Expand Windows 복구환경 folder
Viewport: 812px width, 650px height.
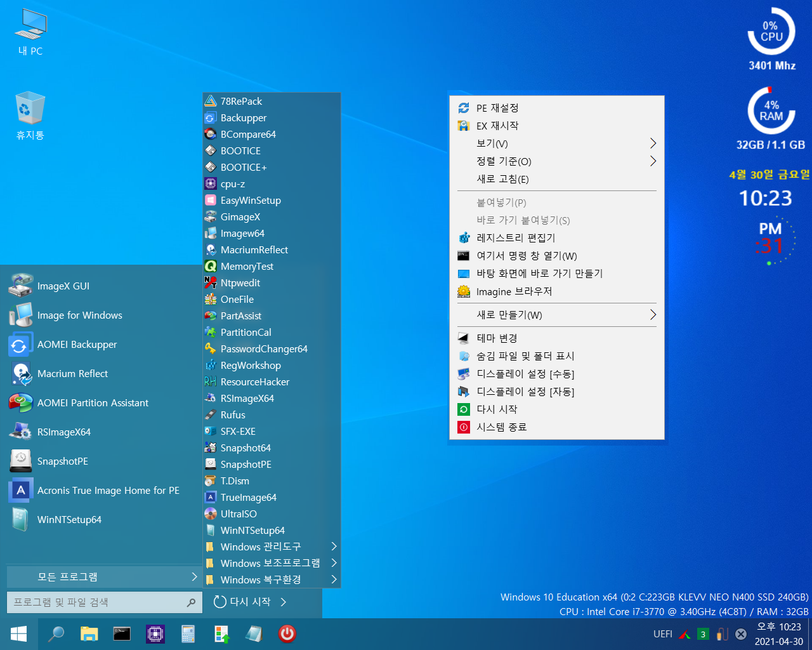point(272,580)
